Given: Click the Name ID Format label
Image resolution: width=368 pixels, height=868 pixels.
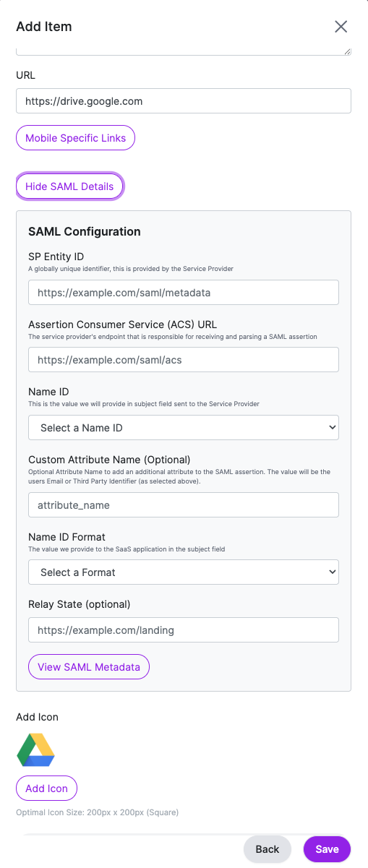Looking at the screenshot, I should click(67, 537).
